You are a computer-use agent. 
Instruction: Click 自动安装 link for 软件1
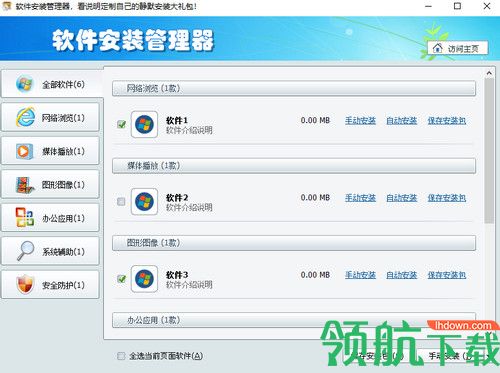pyautogui.click(x=402, y=121)
